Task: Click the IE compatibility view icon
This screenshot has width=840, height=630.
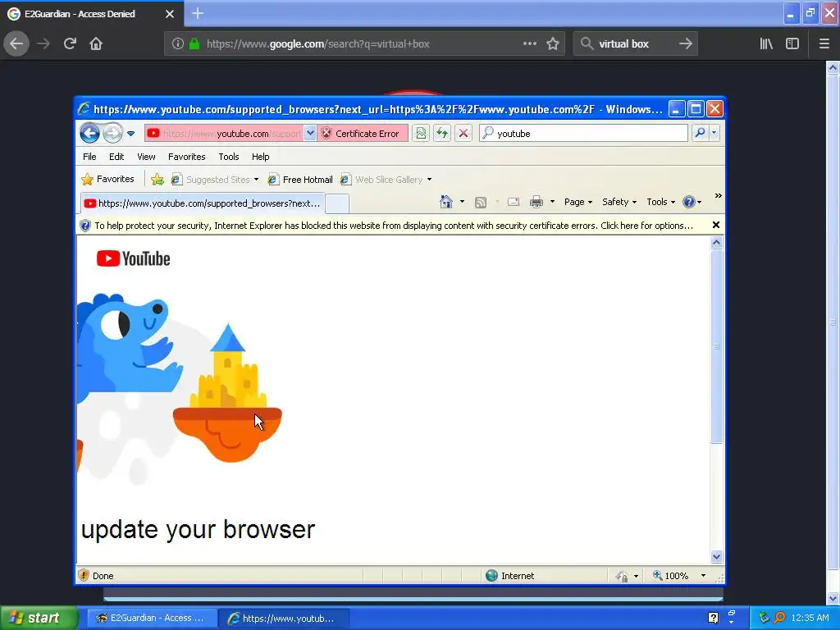Action: pyautogui.click(x=421, y=134)
